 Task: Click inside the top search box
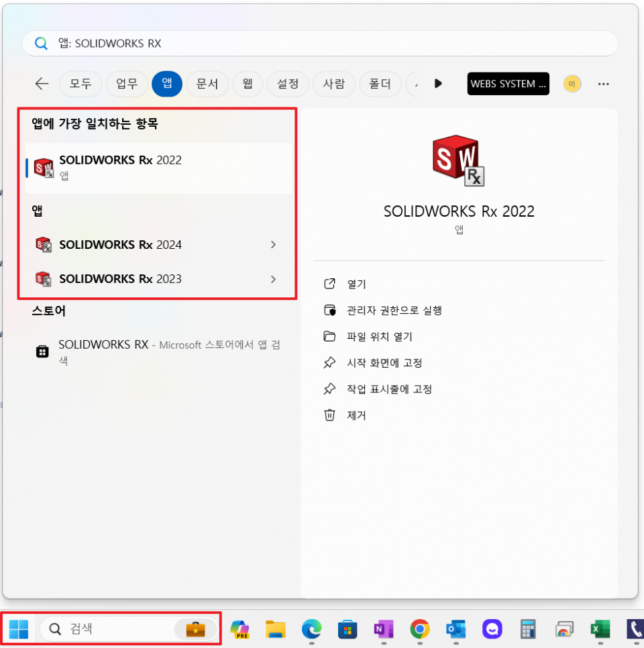[x=320, y=44]
